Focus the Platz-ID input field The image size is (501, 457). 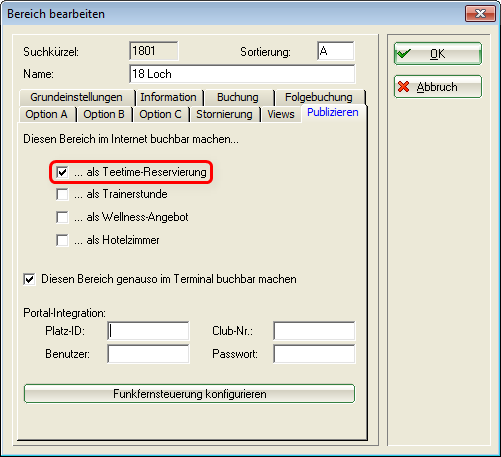click(x=148, y=331)
